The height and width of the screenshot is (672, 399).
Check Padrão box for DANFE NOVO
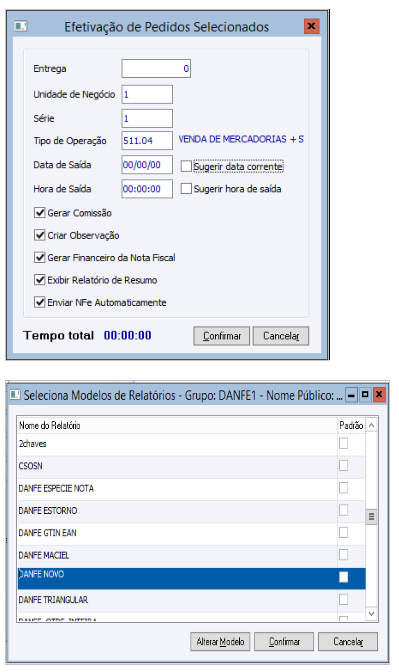coord(343,577)
